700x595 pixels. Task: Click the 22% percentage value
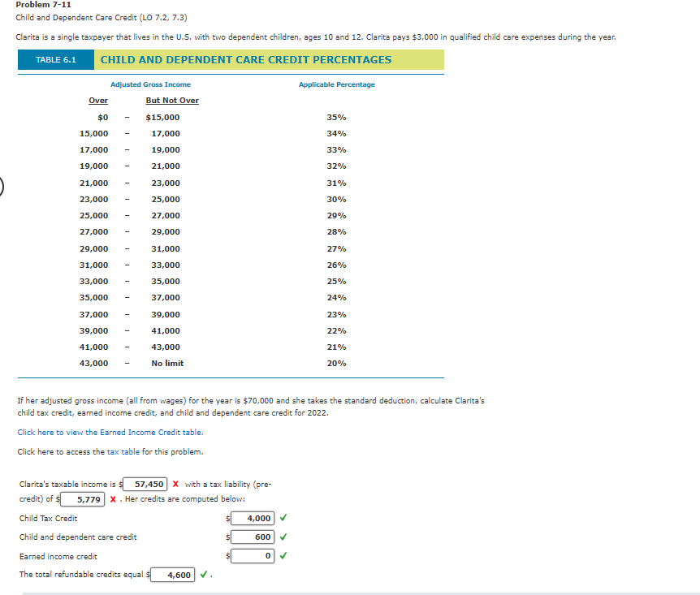coord(337,330)
